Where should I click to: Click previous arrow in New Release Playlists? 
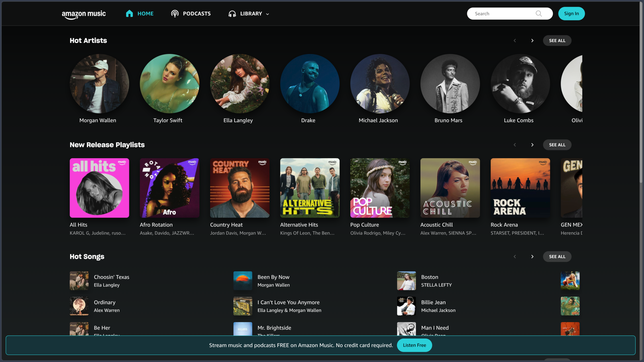coord(515,145)
